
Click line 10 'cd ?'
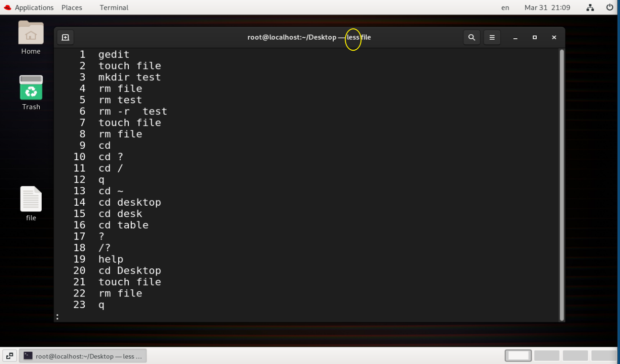coord(111,157)
